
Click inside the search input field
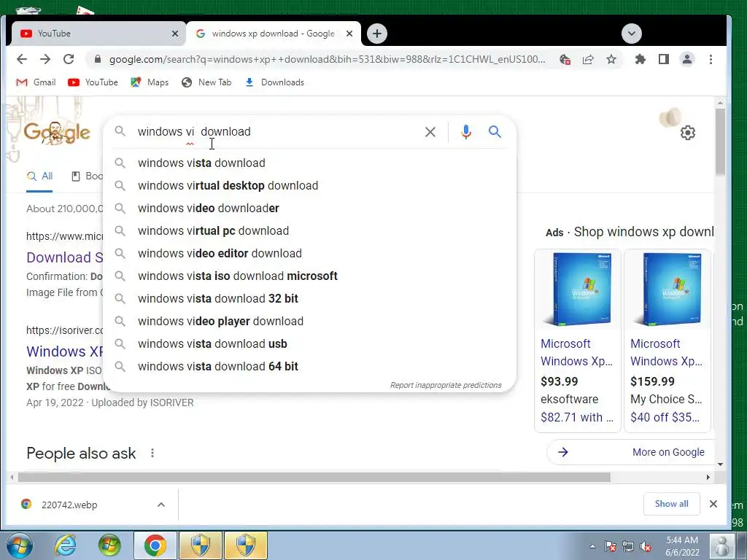276,131
